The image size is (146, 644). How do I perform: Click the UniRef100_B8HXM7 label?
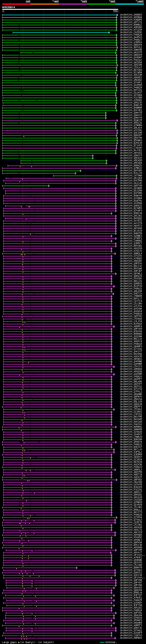(131, 135)
